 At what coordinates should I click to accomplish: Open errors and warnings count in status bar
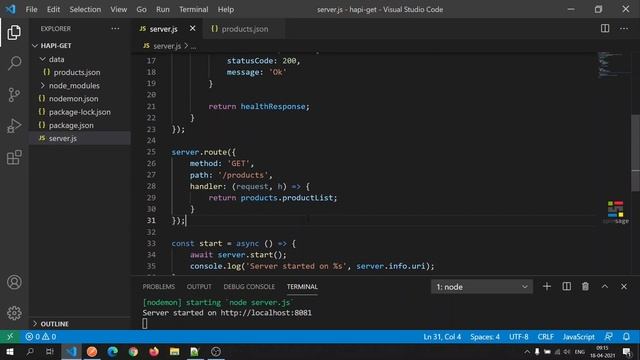click(41, 337)
